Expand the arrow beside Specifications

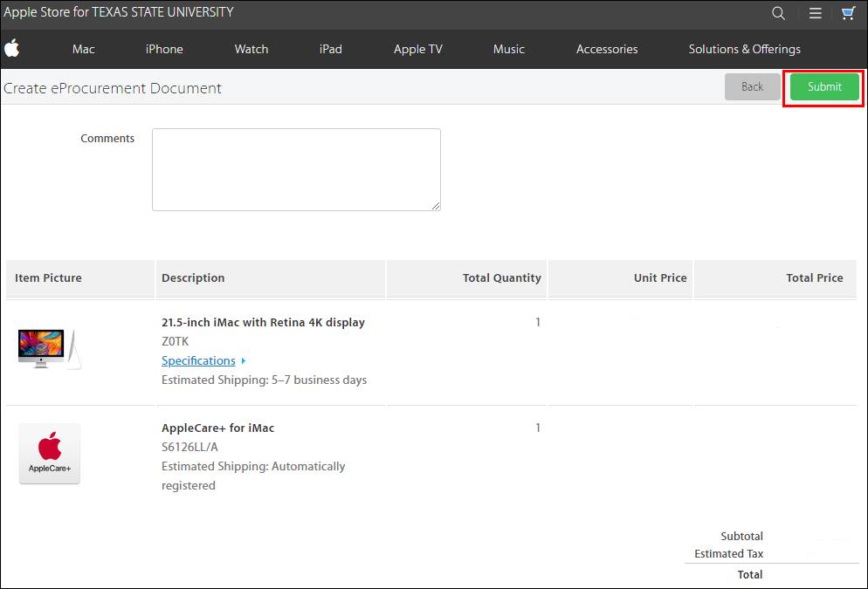(243, 361)
